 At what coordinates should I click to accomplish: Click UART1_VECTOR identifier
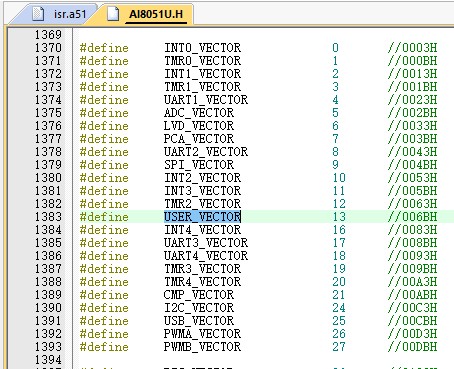(x=206, y=100)
